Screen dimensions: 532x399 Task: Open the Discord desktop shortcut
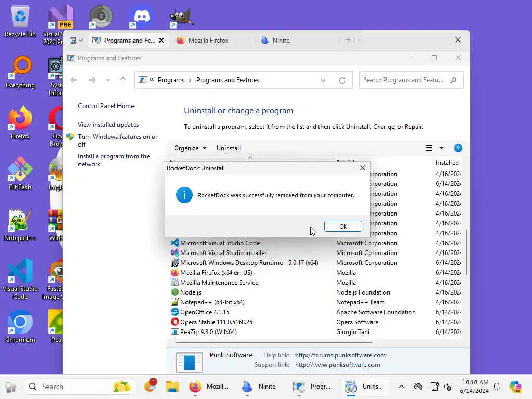coord(141,16)
